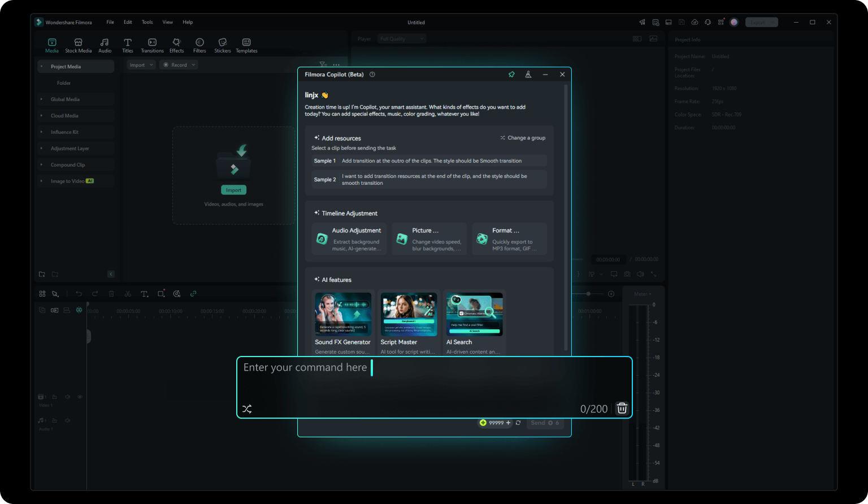Screen dimensions: 868x504
Task: Mute the Audio 1 track
Action: (x=67, y=420)
